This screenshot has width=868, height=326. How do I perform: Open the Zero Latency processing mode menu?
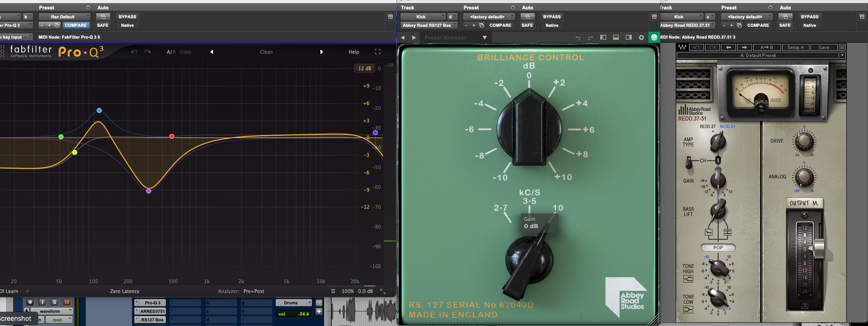(x=125, y=291)
